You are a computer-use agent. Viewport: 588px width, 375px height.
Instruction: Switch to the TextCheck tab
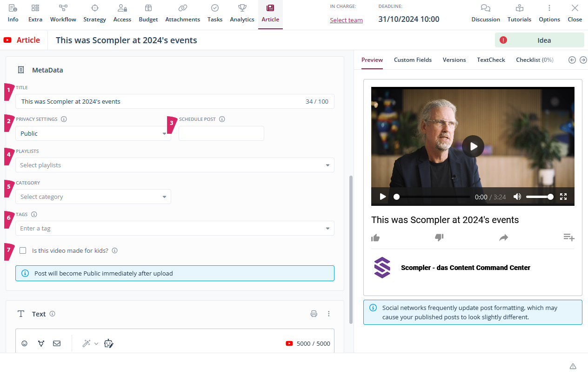(x=491, y=59)
